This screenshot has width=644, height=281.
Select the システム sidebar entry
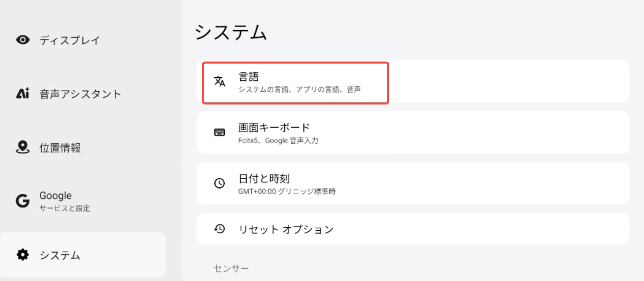click(x=60, y=255)
